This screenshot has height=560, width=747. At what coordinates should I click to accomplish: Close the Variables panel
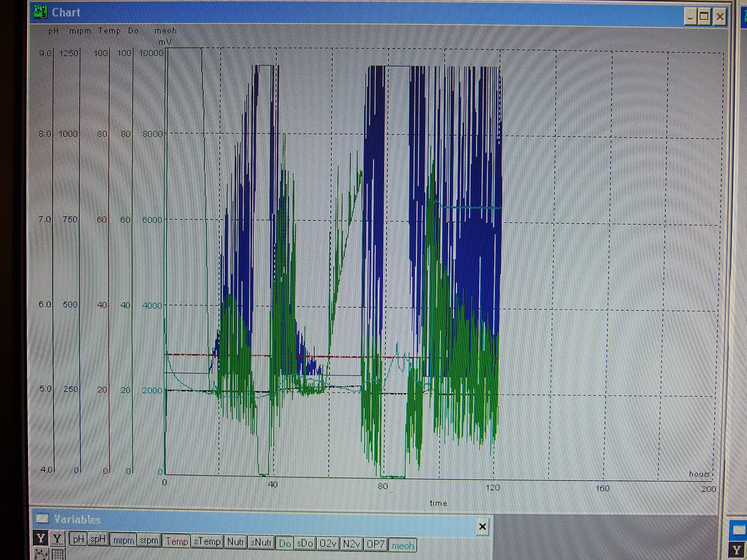[482, 527]
